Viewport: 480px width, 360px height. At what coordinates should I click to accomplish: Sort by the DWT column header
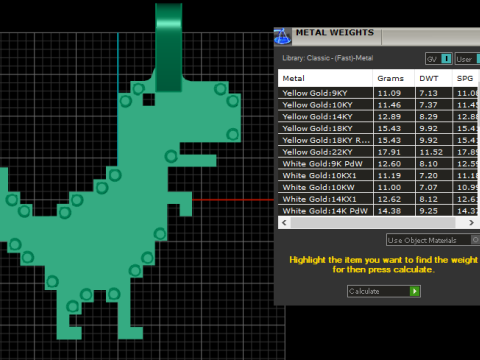(x=433, y=78)
